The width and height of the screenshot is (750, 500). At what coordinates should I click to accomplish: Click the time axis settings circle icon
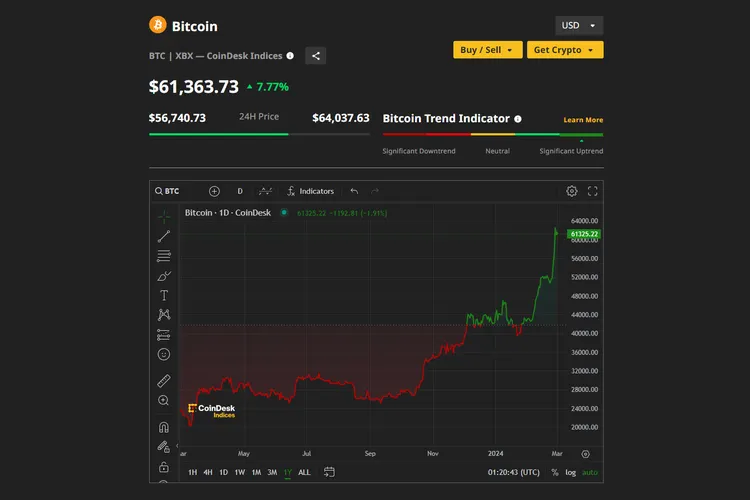point(585,454)
